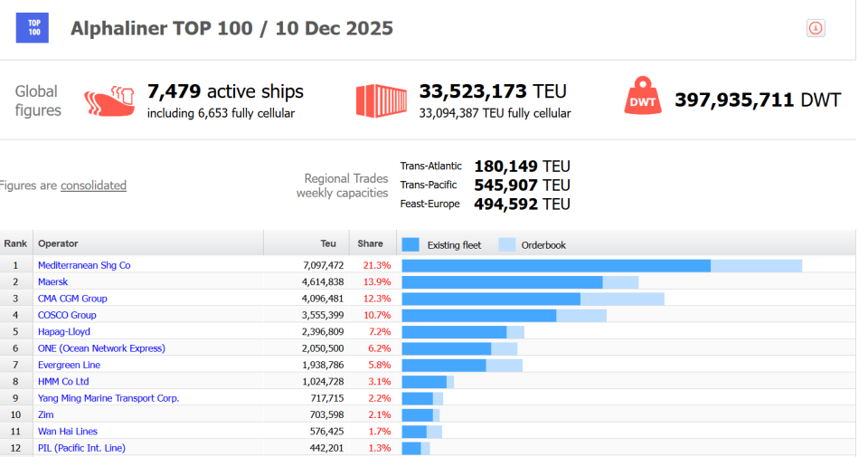Open Yang Ming Marine Transport Corp.

[108, 398]
